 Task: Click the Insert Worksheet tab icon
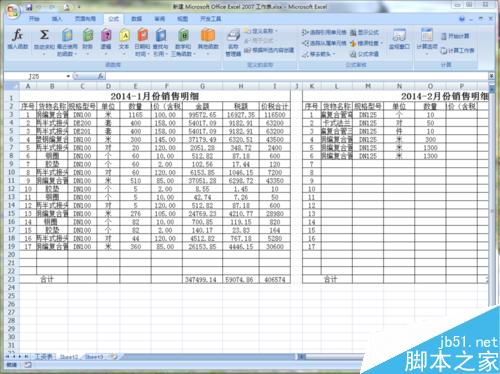(114, 357)
